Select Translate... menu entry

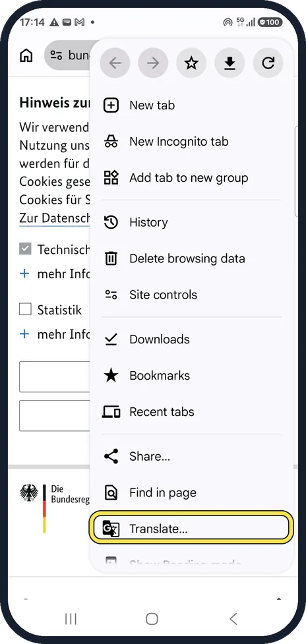[x=191, y=527]
